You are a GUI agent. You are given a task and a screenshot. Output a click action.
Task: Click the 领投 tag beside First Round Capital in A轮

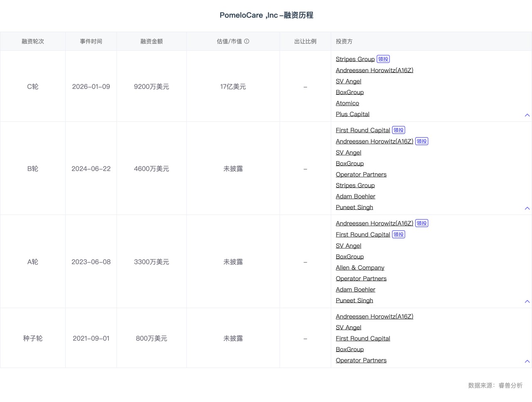coord(399,234)
